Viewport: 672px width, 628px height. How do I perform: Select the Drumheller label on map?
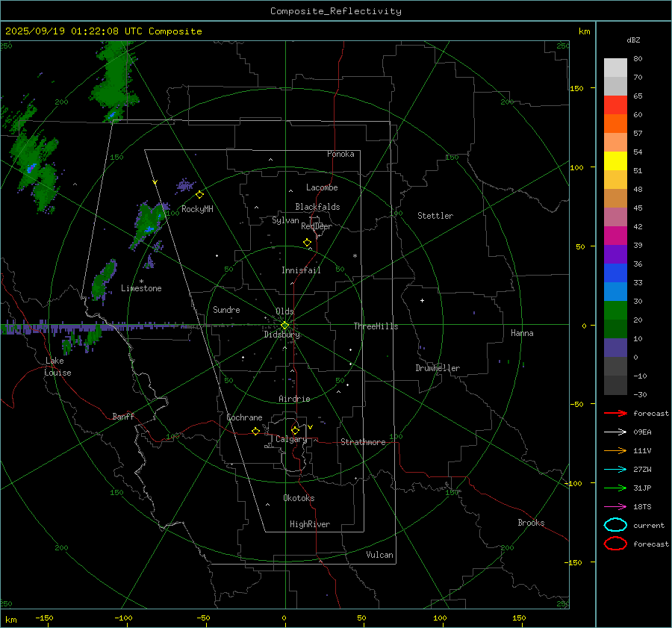click(x=438, y=368)
